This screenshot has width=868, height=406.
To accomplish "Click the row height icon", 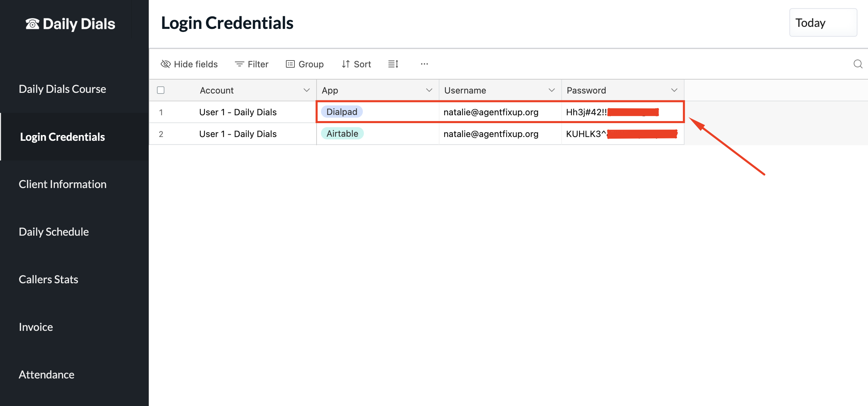I will point(393,64).
